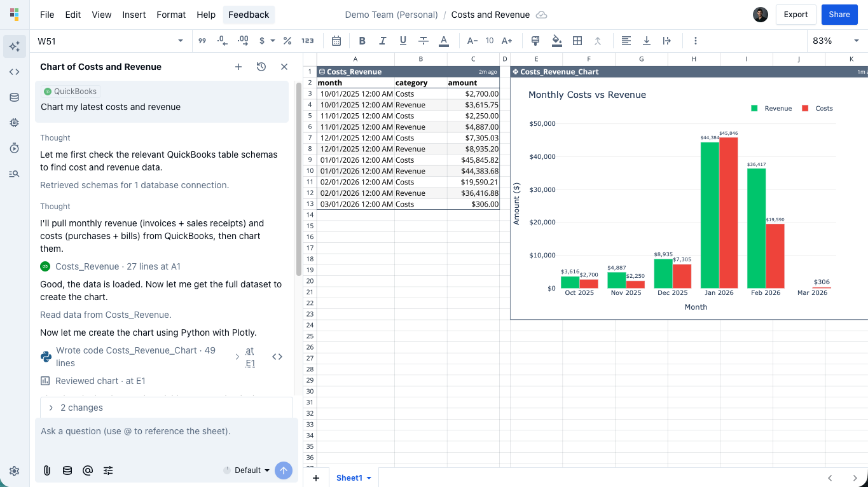Click the at E1 link in chat
The image size is (868, 487).
pos(249,356)
